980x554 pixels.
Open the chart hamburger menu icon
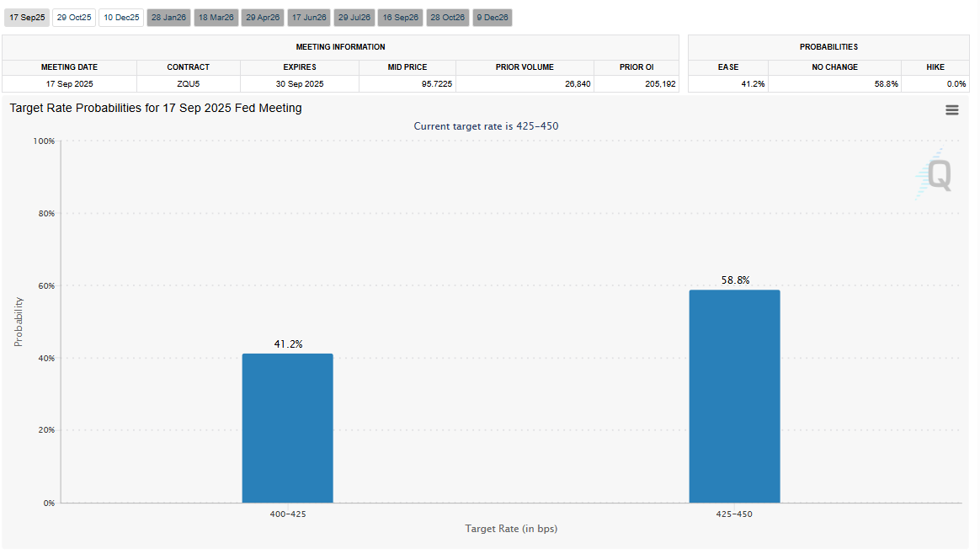click(951, 110)
